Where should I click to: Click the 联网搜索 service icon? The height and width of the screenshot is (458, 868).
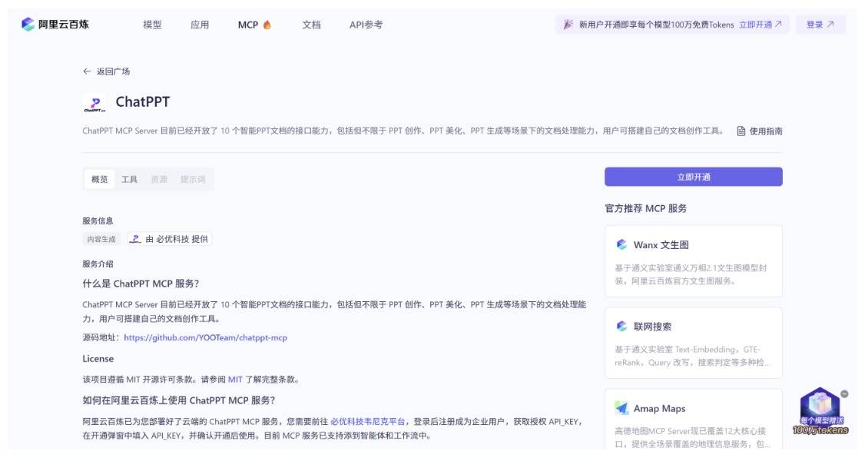pyautogui.click(x=621, y=327)
